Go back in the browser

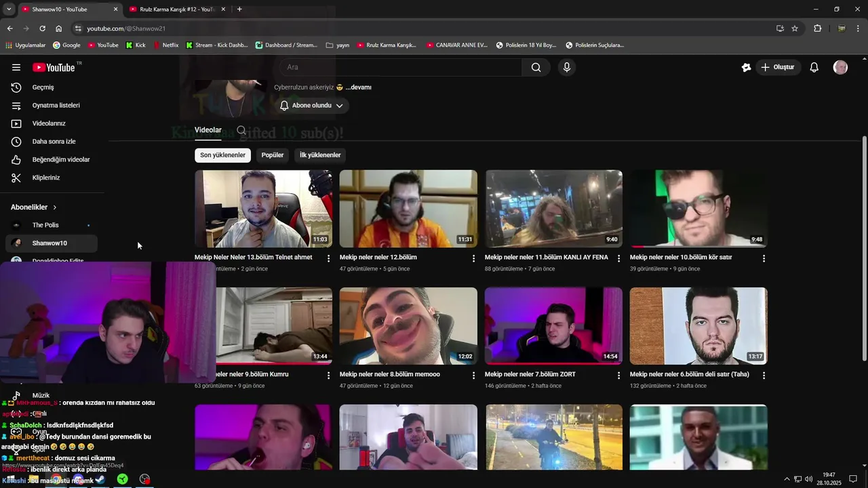coord(9,28)
